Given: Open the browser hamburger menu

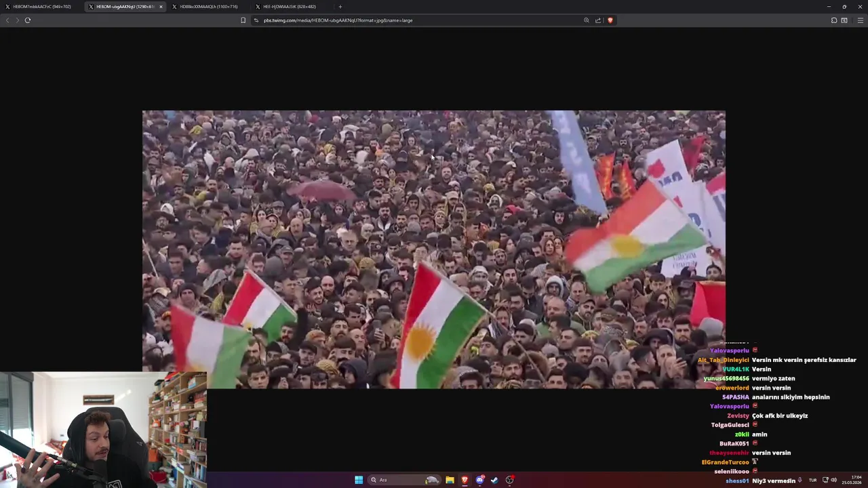Looking at the screenshot, I should [x=861, y=20].
